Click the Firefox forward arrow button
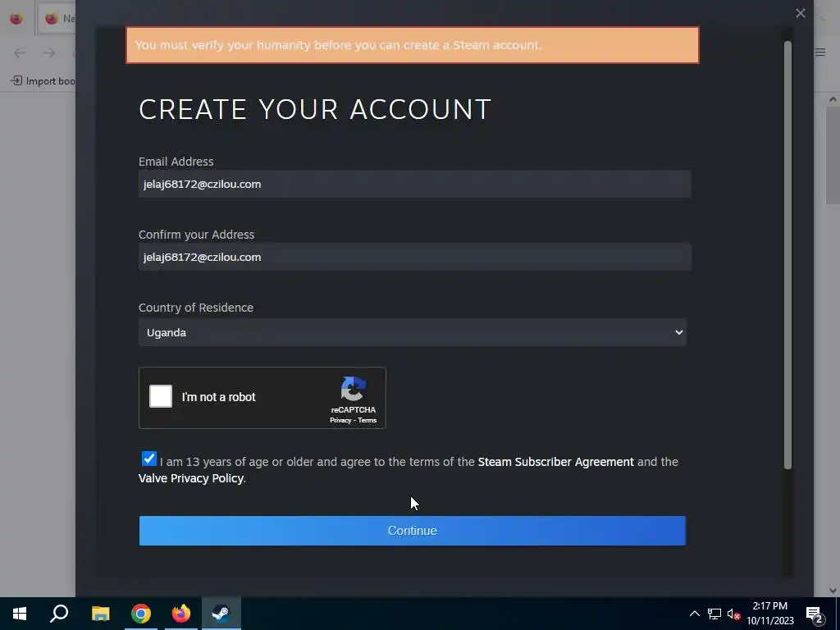This screenshot has width=840, height=630. [x=49, y=52]
